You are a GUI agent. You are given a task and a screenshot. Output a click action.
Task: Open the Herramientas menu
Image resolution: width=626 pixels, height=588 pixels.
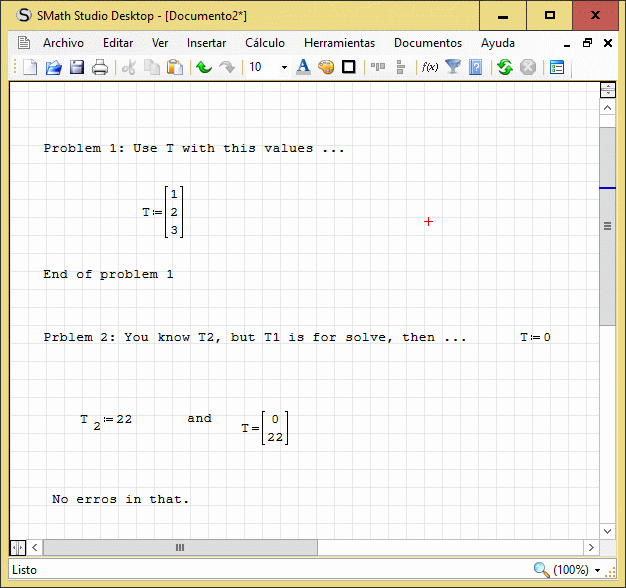[x=339, y=43]
